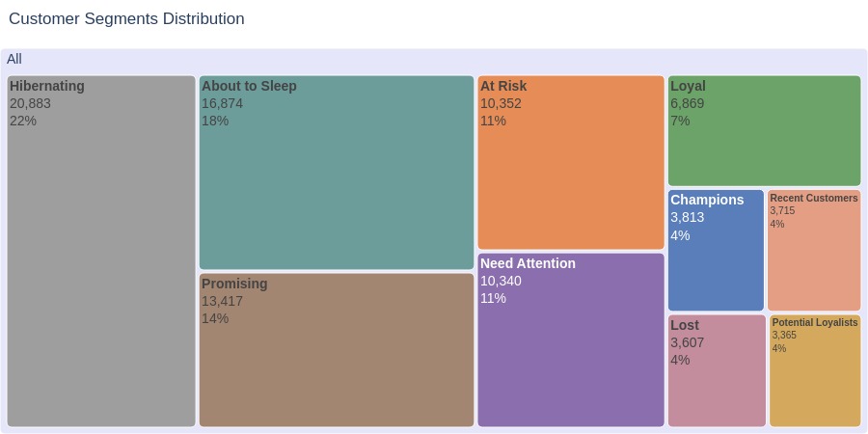Click the Customer Segments Distribution title
The image size is (868, 434).
tap(126, 19)
